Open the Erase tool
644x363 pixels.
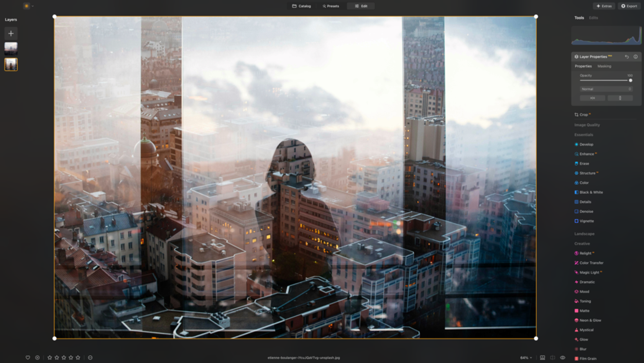(585, 163)
